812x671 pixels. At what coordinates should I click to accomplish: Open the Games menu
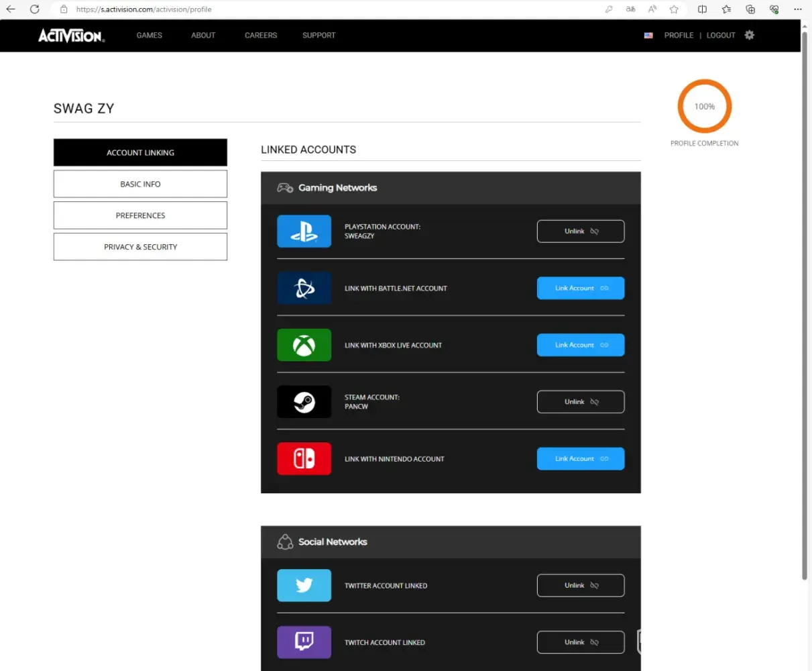coord(149,36)
